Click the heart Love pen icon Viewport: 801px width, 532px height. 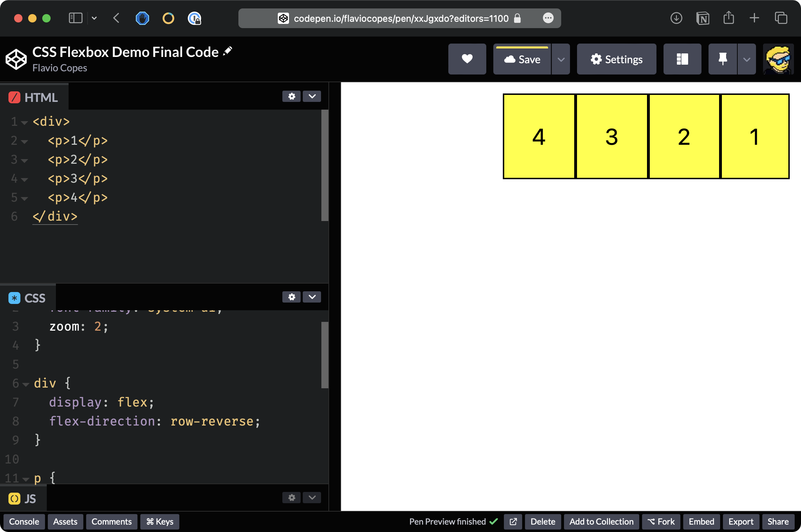coord(467,59)
